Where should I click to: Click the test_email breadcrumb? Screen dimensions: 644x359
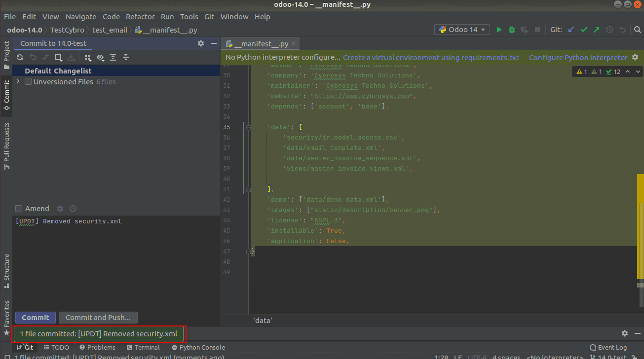pos(110,30)
